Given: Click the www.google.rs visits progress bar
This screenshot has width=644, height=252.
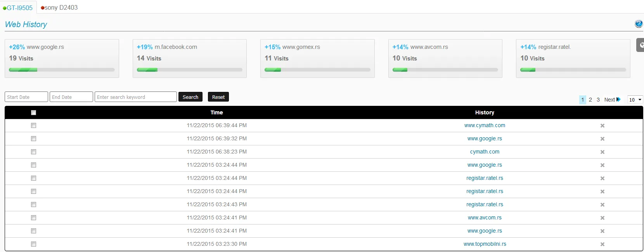Looking at the screenshot, I should pyautogui.click(x=62, y=70).
